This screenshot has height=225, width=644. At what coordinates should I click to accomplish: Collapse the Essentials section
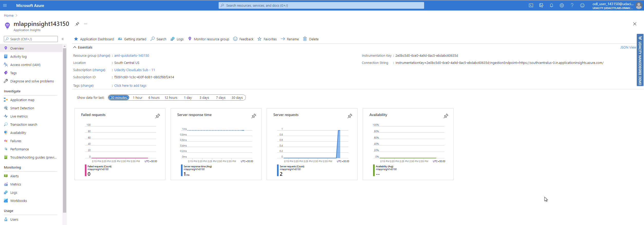tap(83, 47)
